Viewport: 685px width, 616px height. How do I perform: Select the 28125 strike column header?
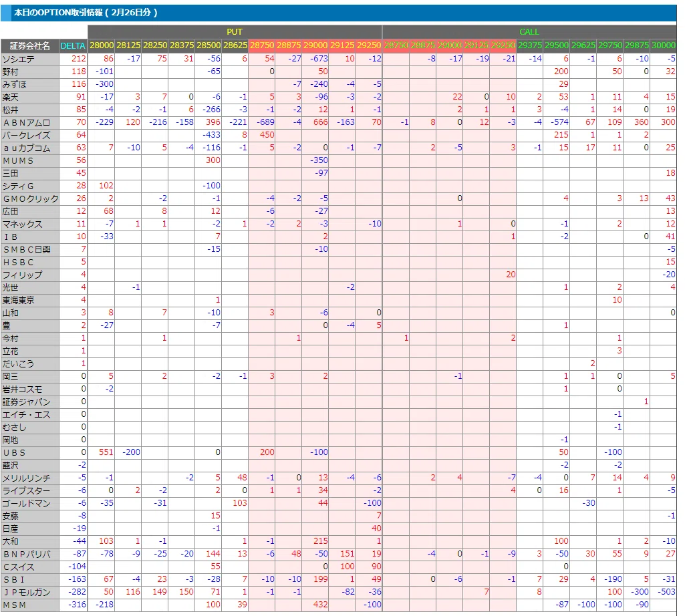click(x=128, y=45)
